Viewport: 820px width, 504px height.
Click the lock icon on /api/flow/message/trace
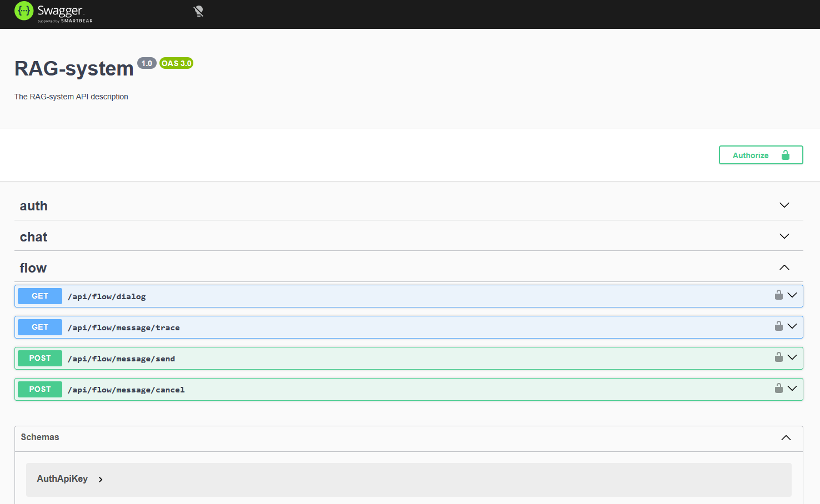tap(778, 326)
